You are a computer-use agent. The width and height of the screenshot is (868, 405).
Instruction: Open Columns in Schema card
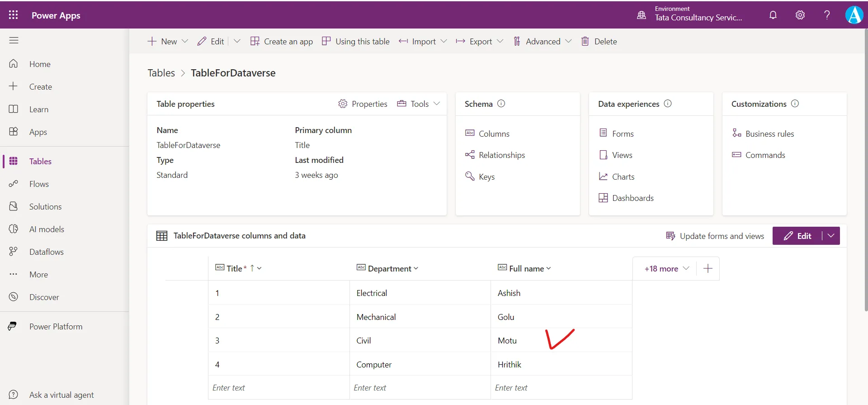(x=487, y=133)
